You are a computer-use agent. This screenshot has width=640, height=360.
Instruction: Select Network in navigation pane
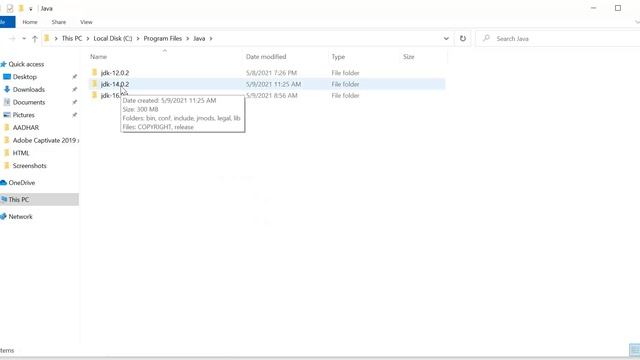click(20, 216)
